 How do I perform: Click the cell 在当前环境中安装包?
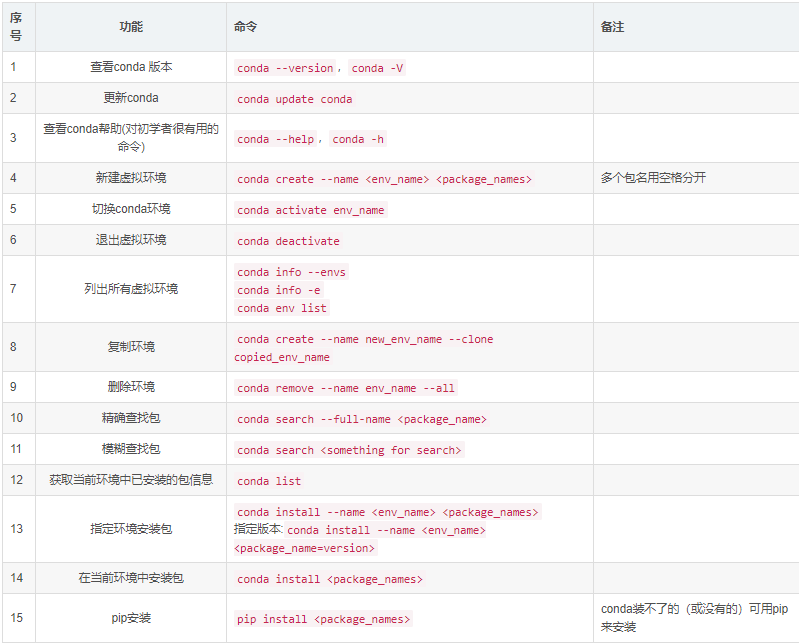pos(131,578)
